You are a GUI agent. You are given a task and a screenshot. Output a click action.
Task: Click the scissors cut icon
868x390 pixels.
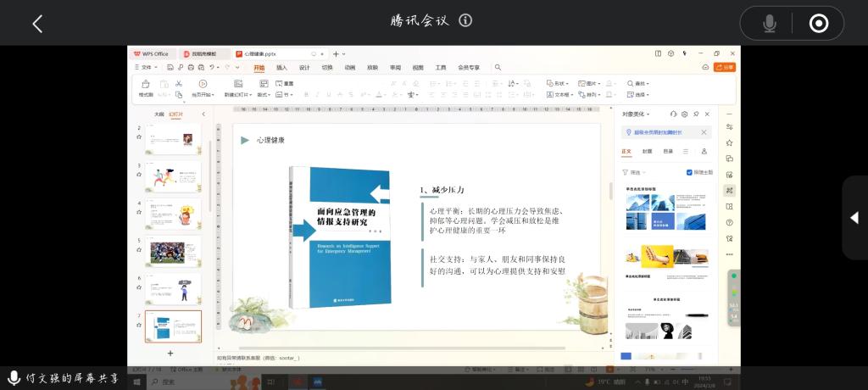pos(179,83)
